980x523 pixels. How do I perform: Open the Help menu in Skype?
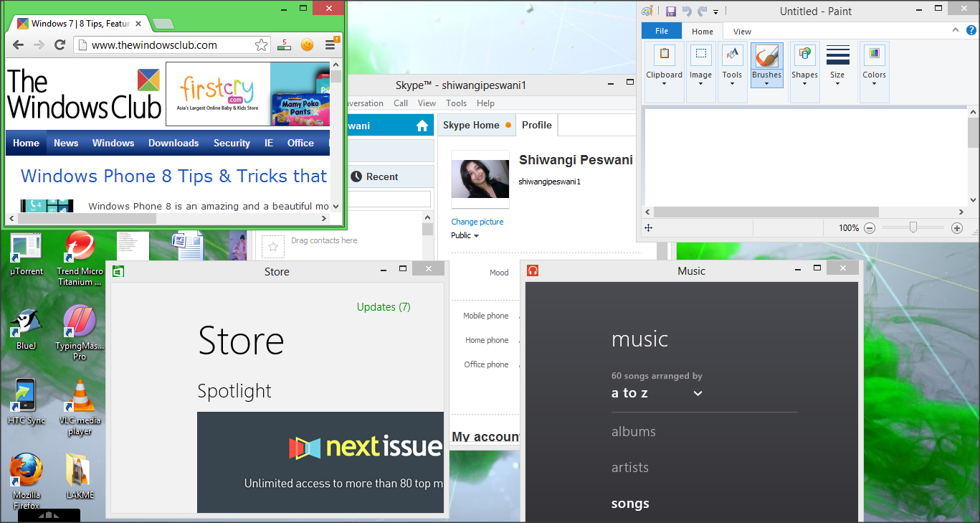pyautogui.click(x=485, y=103)
